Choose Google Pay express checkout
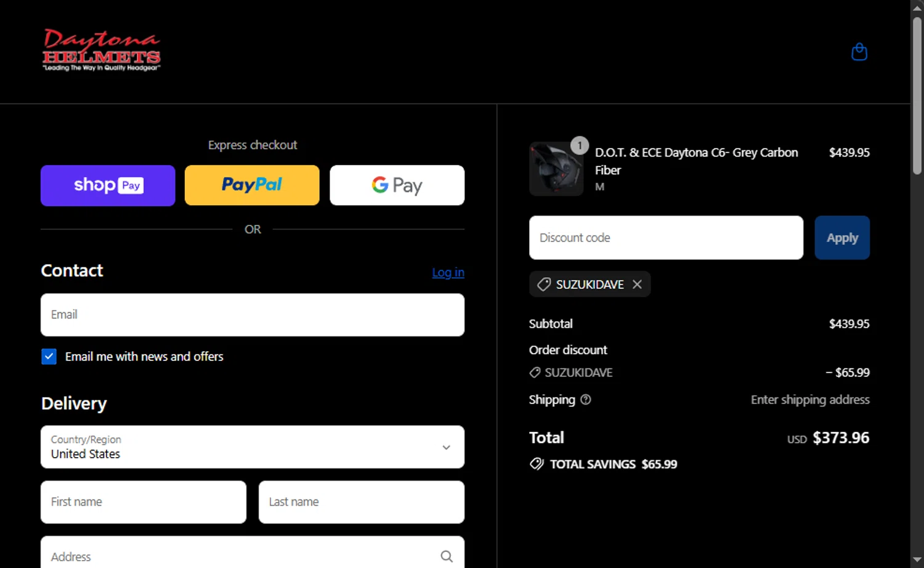The height and width of the screenshot is (568, 924). pyautogui.click(x=397, y=185)
